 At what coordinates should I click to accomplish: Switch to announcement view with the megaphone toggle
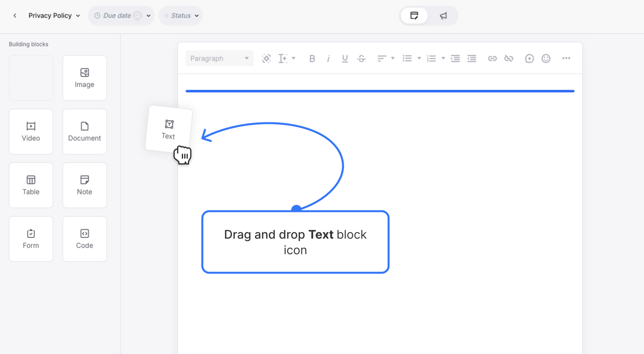pyautogui.click(x=443, y=16)
